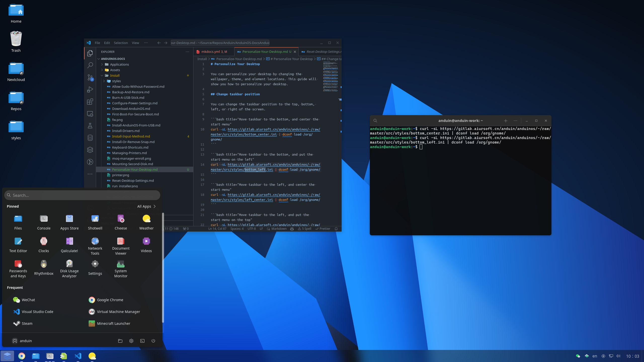
Task: Open Network Tools from pinned apps
Action: pos(95,246)
